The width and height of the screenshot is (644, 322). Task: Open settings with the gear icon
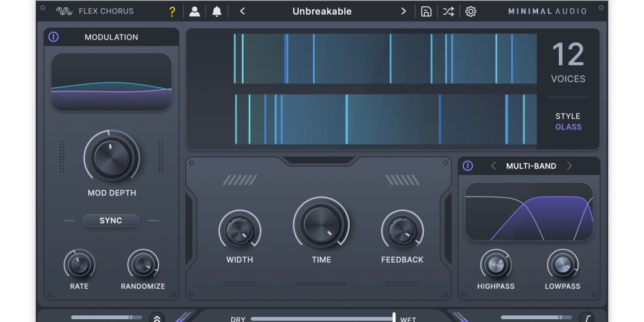[x=471, y=11]
